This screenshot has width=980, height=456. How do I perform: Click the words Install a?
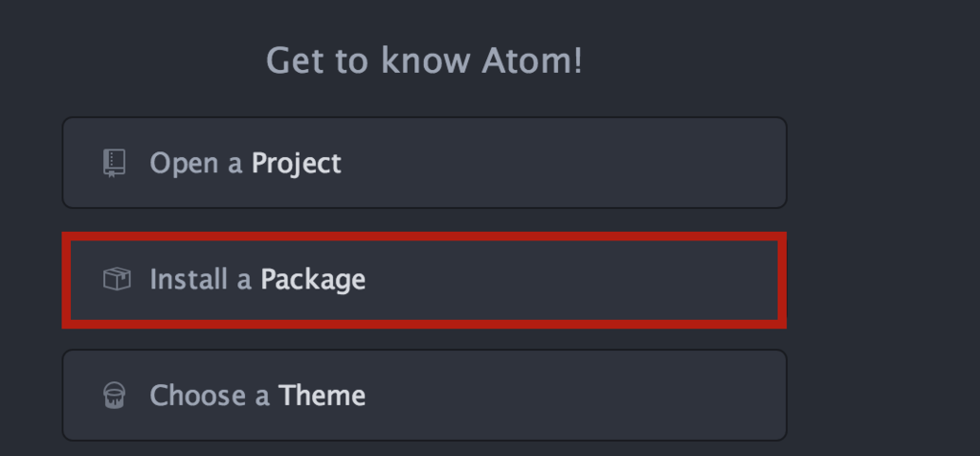201,280
